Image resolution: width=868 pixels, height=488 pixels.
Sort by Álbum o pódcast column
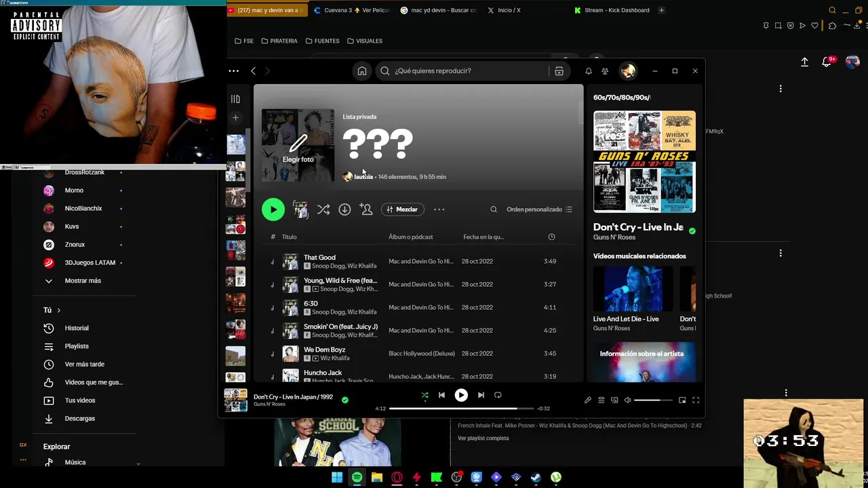(410, 237)
